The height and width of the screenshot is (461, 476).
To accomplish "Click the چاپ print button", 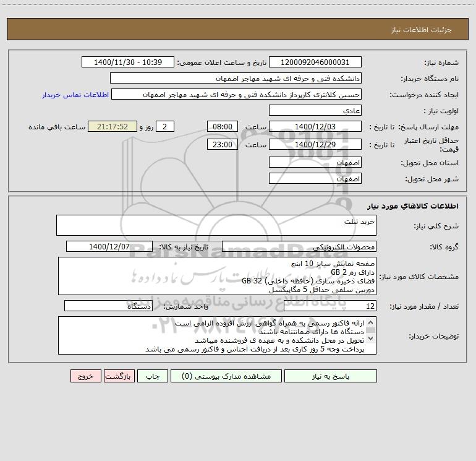I will (x=153, y=376).
